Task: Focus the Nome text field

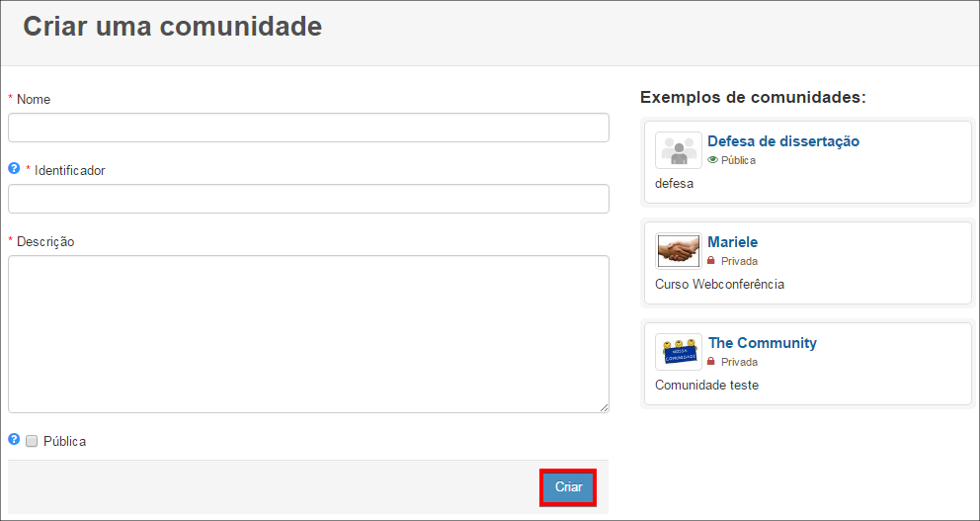Action: pyautogui.click(x=308, y=128)
